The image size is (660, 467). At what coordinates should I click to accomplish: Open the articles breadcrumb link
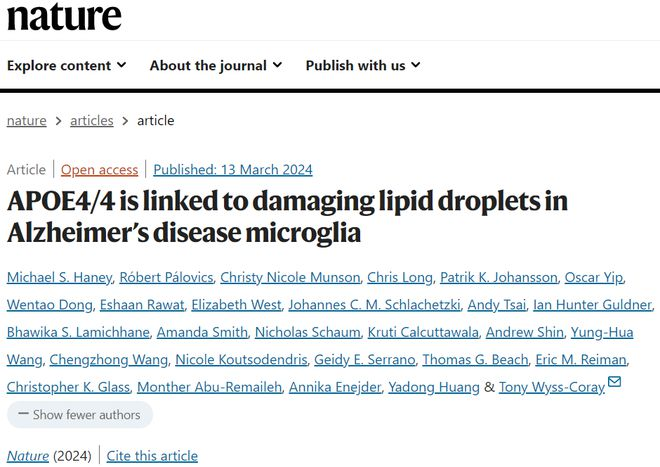91,120
